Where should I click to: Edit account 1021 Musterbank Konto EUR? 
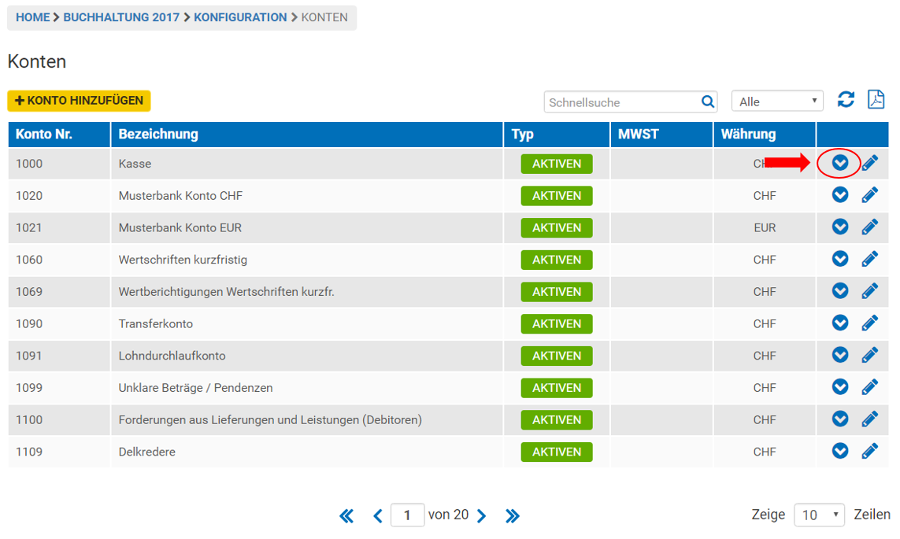coord(870,227)
